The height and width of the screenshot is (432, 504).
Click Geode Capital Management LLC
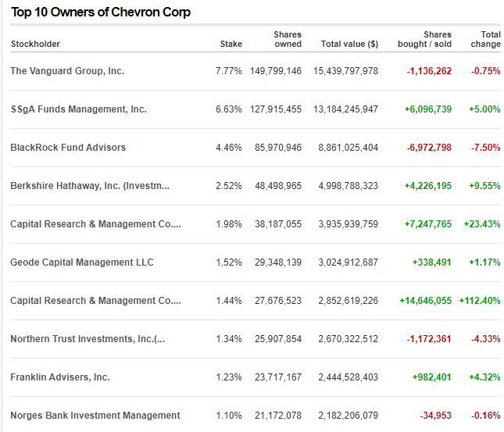(x=82, y=262)
